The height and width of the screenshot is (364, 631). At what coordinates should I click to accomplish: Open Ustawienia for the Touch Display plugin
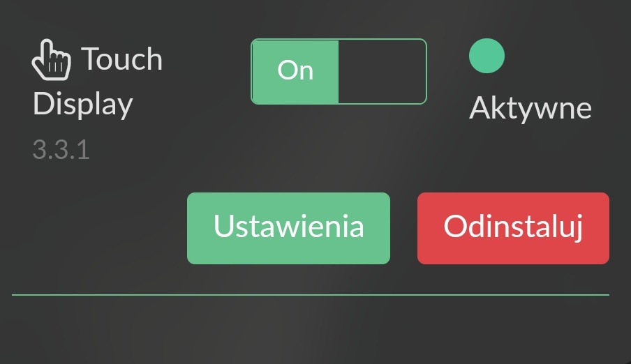point(288,228)
